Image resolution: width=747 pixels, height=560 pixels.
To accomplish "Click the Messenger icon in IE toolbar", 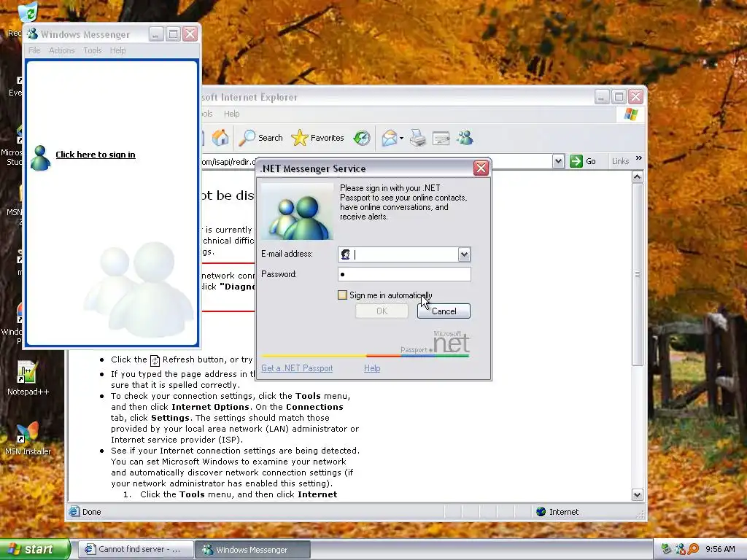I will pyautogui.click(x=465, y=138).
